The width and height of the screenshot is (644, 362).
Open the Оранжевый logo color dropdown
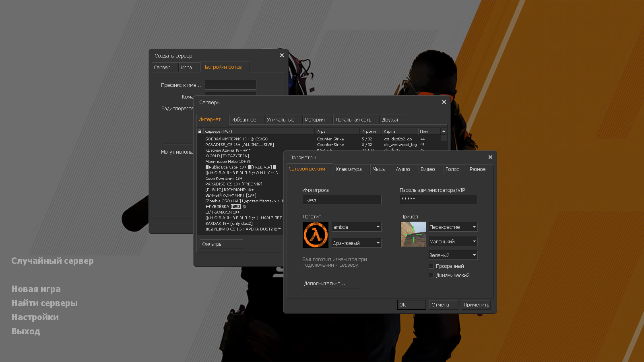[356, 243]
